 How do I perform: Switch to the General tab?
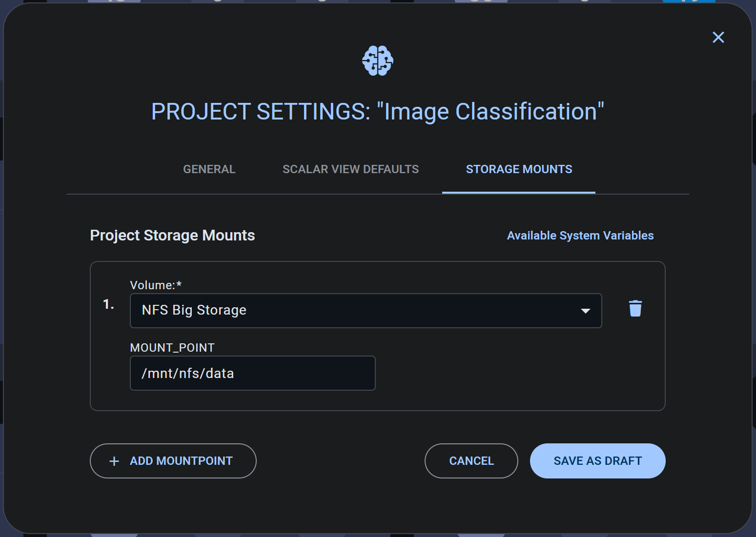click(209, 169)
